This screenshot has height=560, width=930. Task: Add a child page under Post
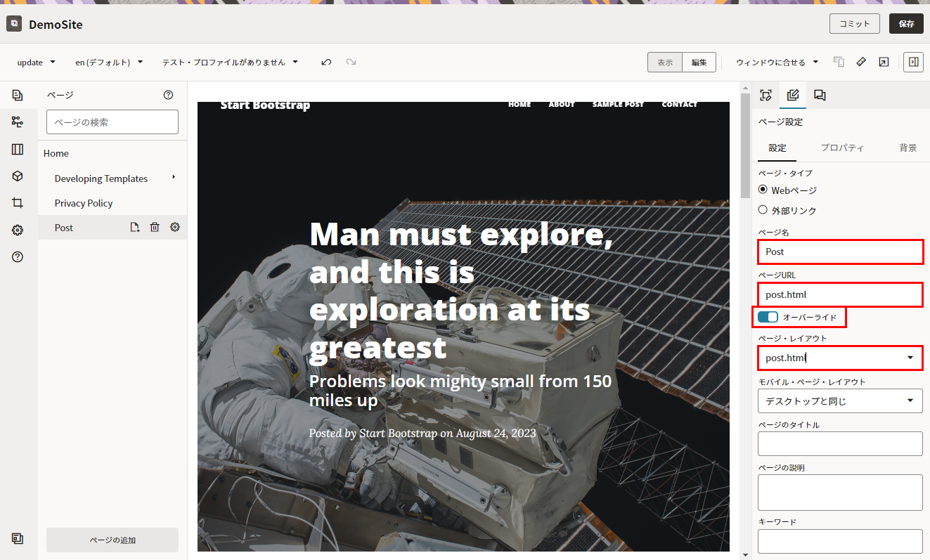tap(135, 227)
